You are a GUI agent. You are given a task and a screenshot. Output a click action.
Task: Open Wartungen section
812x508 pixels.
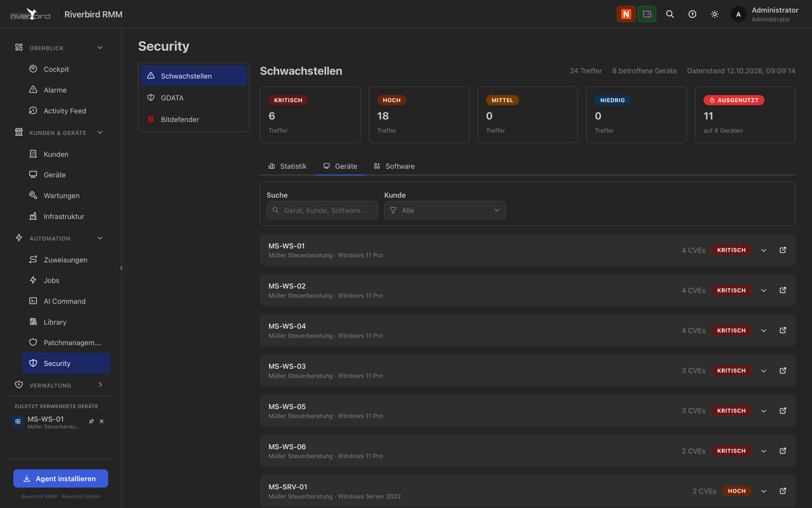[66, 196]
